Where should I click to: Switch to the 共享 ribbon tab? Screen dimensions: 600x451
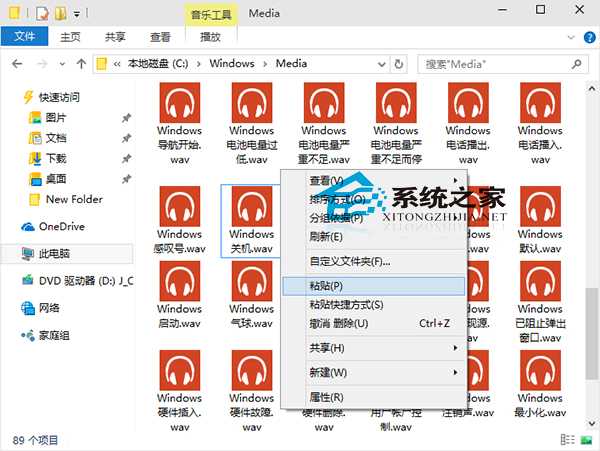(115, 37)
